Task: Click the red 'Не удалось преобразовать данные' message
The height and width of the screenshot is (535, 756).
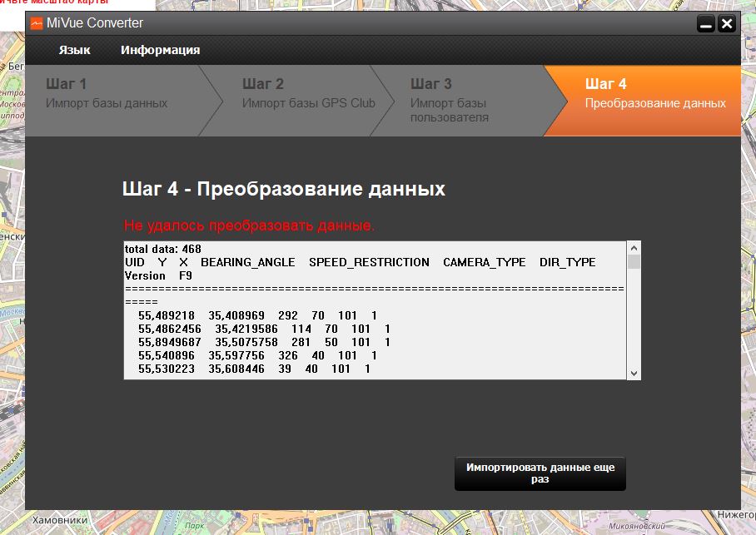Action: pos(249,225)
